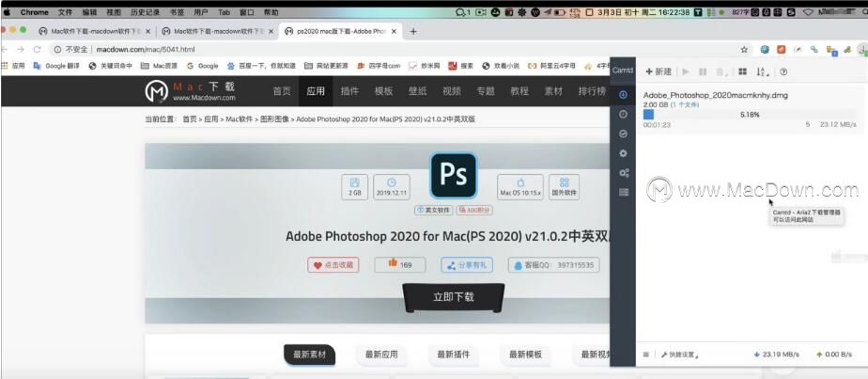This screenshot has height=379, width=868.
Task: Open Camtd server status list icon
Action: [x=624, y=192]
